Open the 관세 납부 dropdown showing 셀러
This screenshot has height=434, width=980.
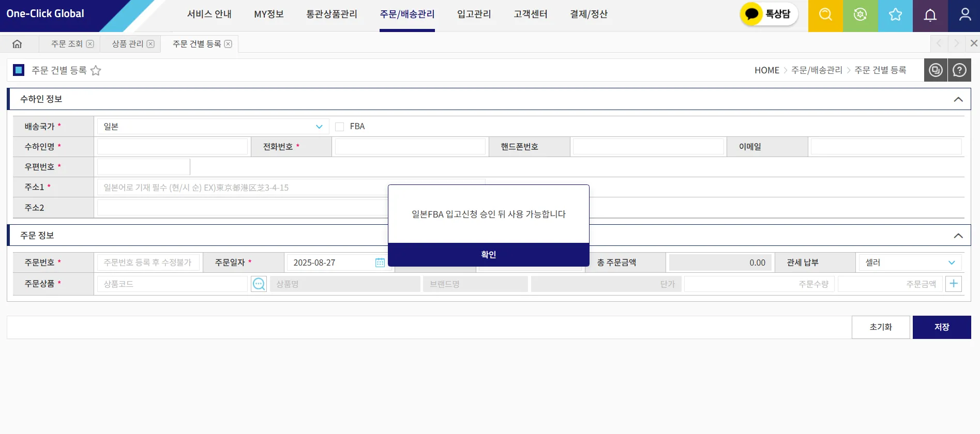point(910,262)
